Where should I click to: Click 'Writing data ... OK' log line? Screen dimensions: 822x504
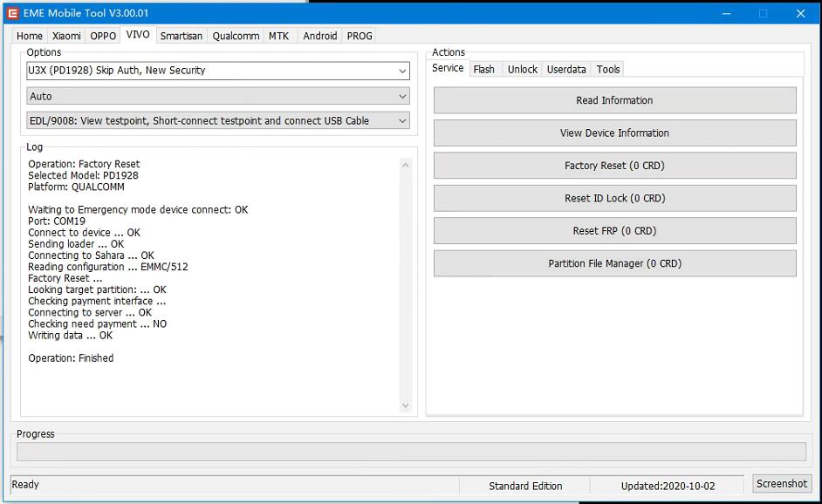(71, 336)
